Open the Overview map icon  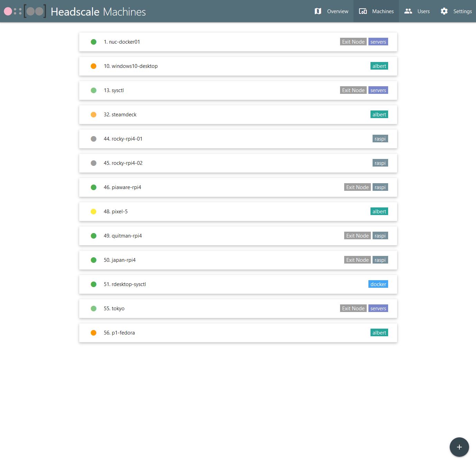(x=318, y=11)
